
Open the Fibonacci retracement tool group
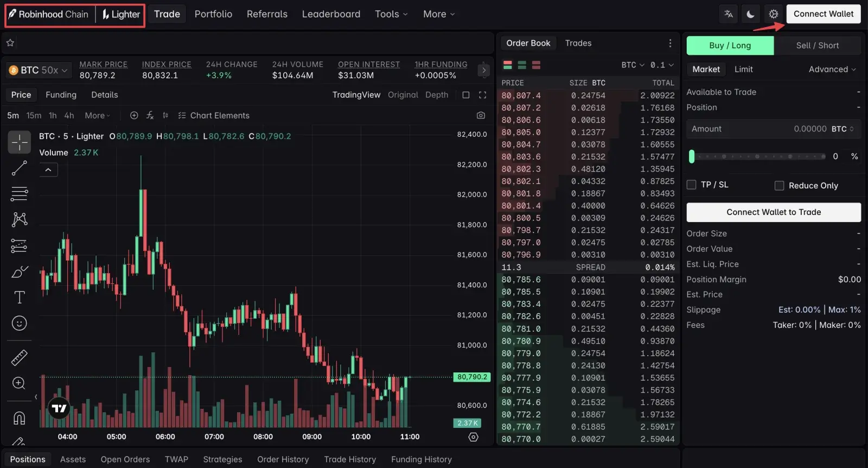[x=20, y=194]
